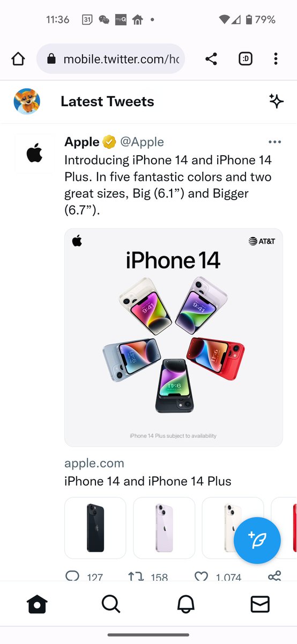The height and width of the screenshot is (644, 297).
Task: Tap the browser home icon
Action: (18, 59)
